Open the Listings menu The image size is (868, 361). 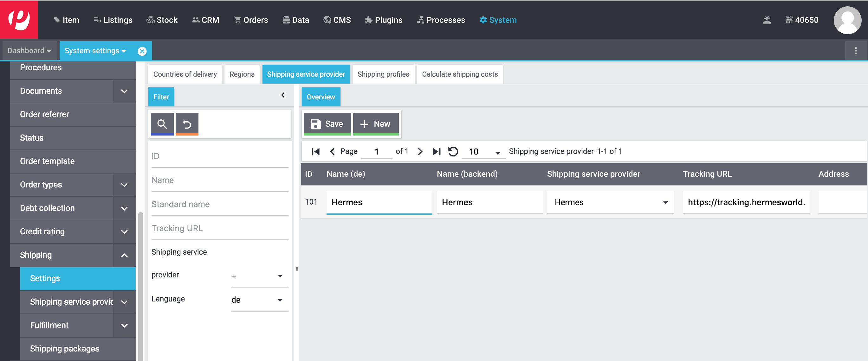(113, 20)
